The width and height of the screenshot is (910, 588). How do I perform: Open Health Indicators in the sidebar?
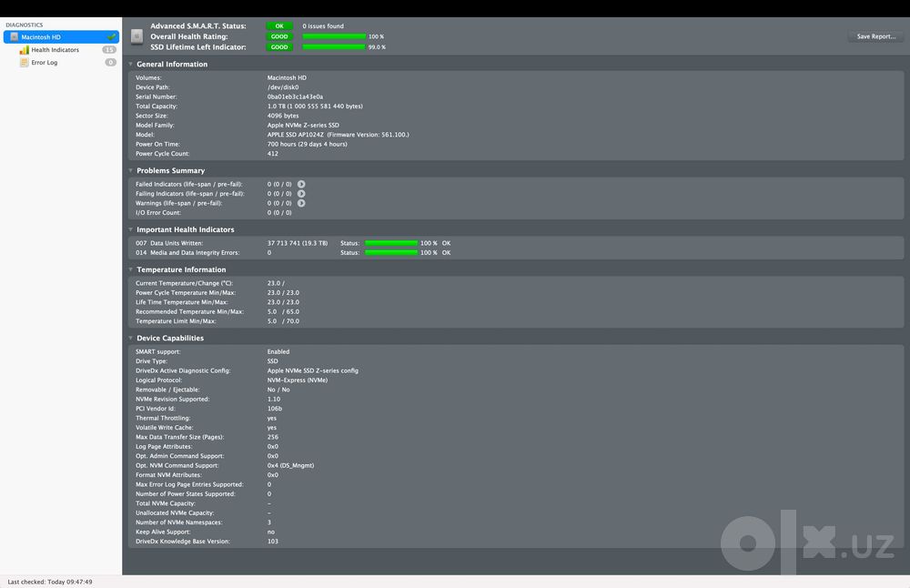(x=56, y=50)
